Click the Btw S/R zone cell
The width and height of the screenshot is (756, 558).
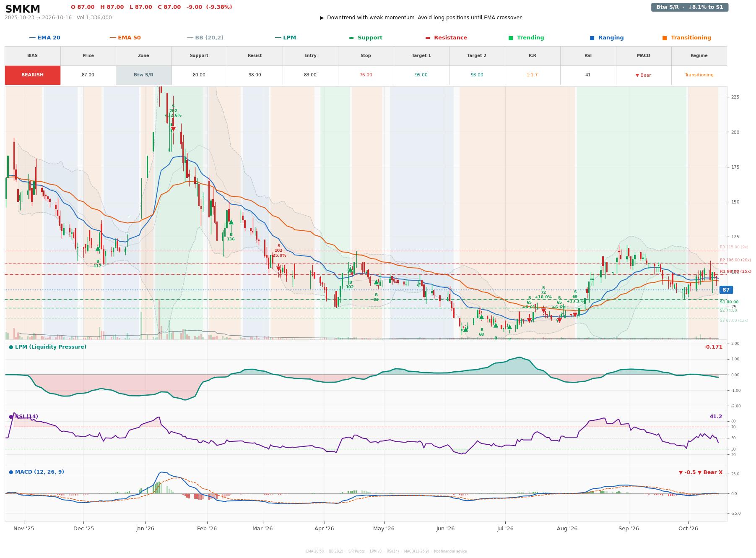coord(143,75)
